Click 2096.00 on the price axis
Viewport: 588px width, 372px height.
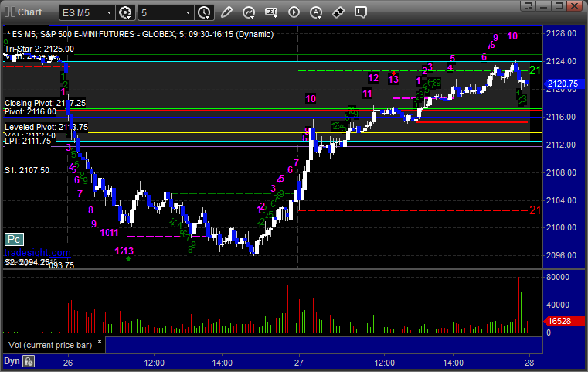[x=562, y=255]
